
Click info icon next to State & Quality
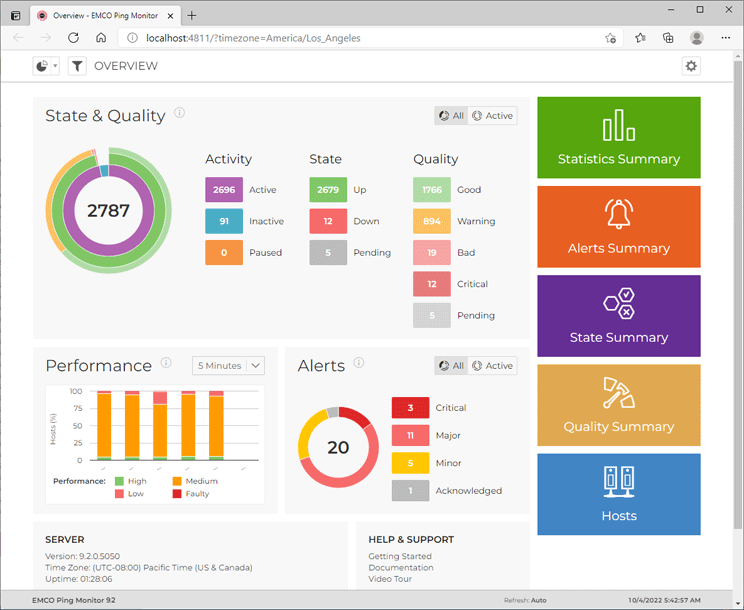click(180, 113)
